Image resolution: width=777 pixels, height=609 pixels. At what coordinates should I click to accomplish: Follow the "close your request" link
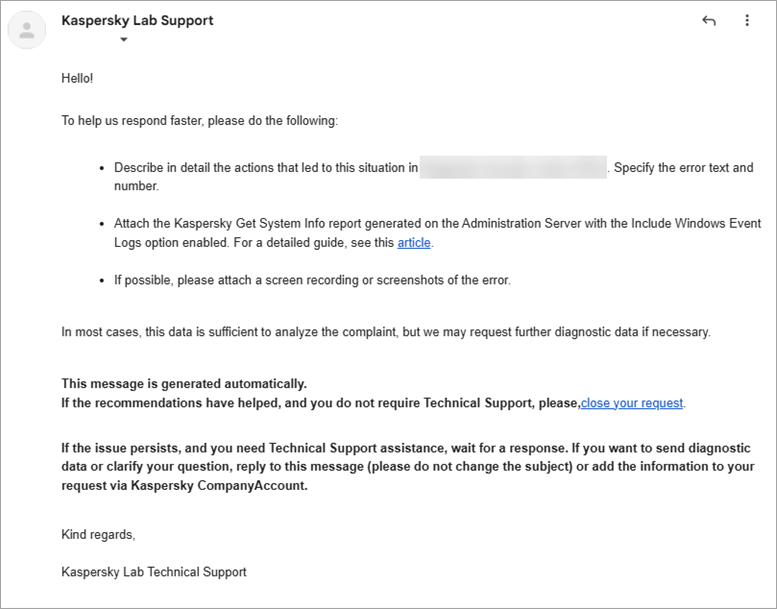(x=632, y=403)
